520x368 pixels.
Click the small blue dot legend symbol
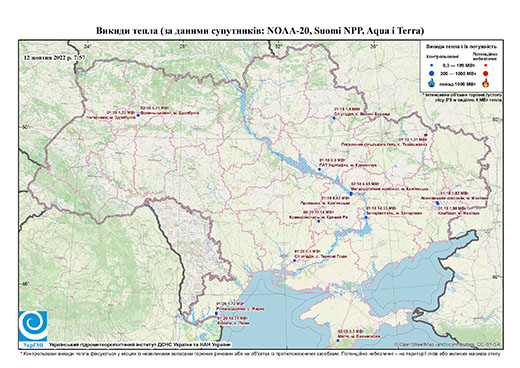point(431,66)
